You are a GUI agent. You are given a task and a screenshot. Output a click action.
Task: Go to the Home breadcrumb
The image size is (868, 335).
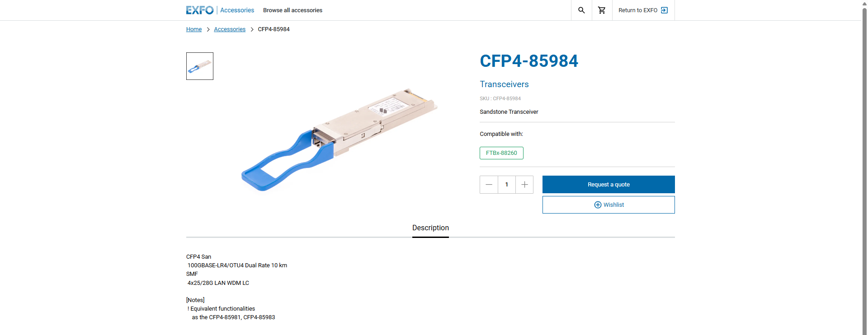194,29
